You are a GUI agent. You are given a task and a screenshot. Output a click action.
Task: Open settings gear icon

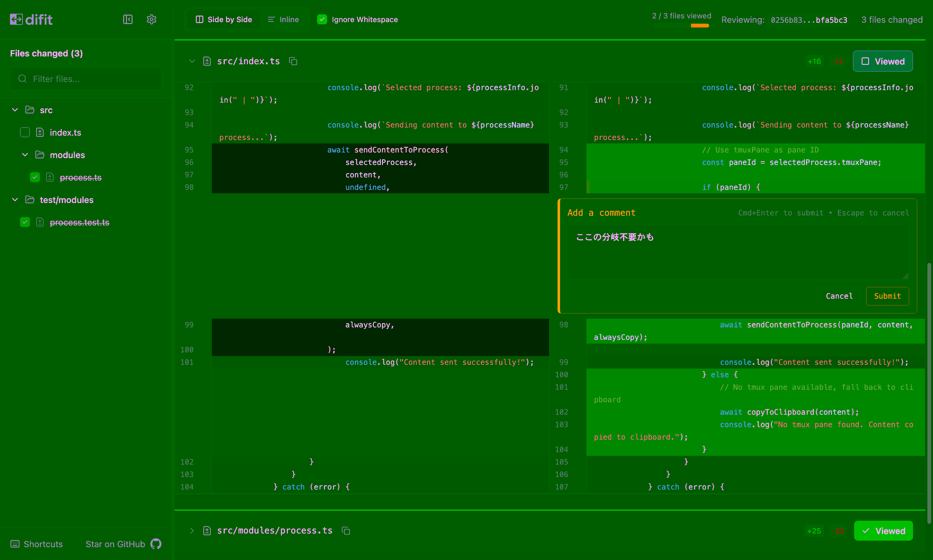[x=151, y=19]
